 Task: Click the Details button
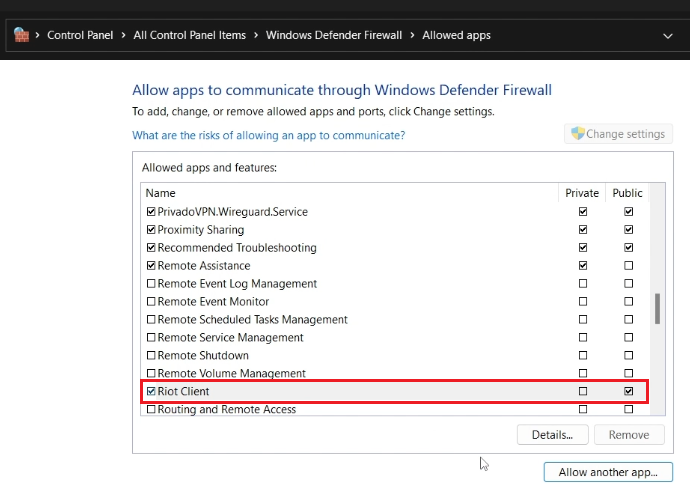pos(552,435)
